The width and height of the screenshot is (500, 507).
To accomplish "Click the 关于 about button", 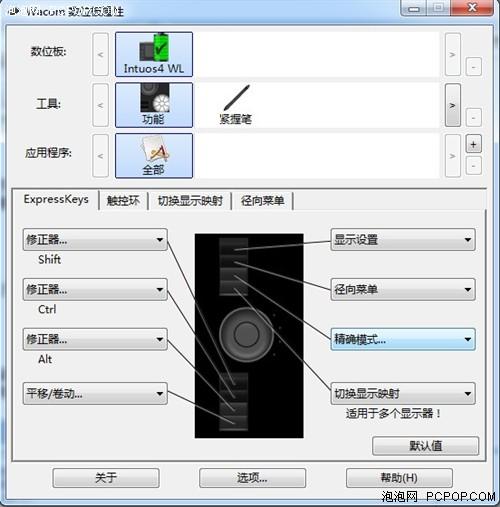I will coord(106,478).
